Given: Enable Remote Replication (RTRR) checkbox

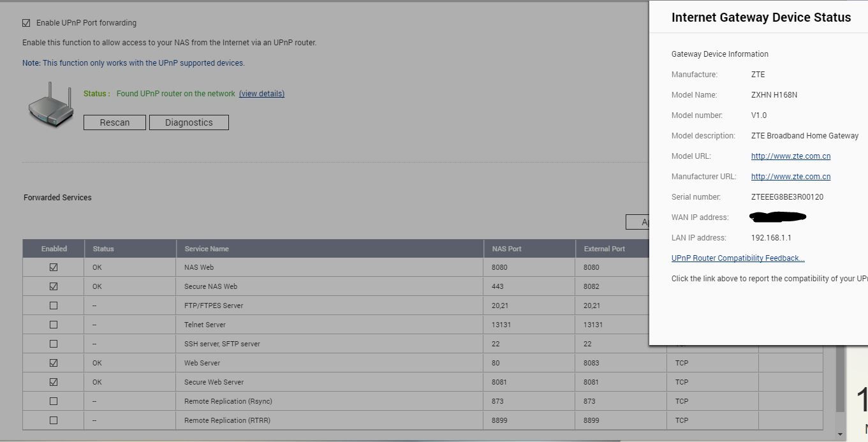Looking at the screenshot, I should coord(54,420).
